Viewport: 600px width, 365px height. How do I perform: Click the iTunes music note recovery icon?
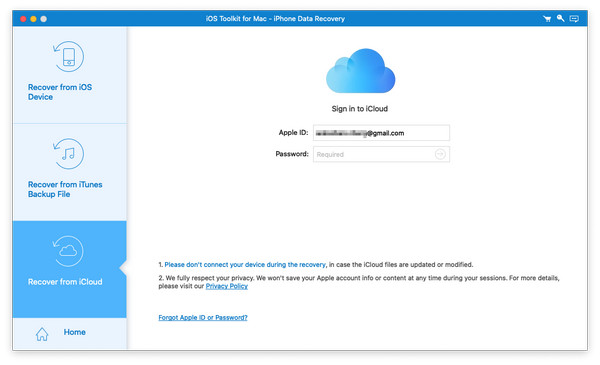(68, 154)
